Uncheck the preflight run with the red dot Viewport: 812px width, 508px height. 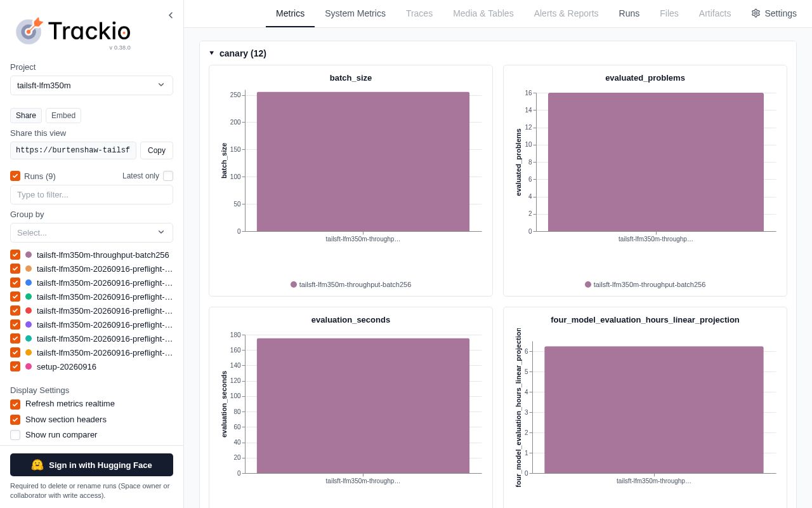pos(15,311)
